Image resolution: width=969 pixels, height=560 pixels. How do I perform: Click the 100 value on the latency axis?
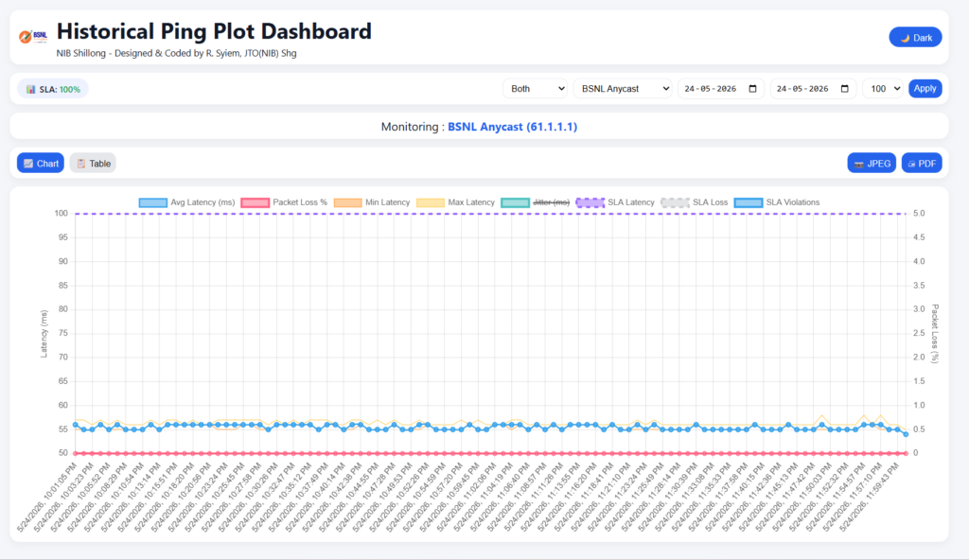coord(62,213)
